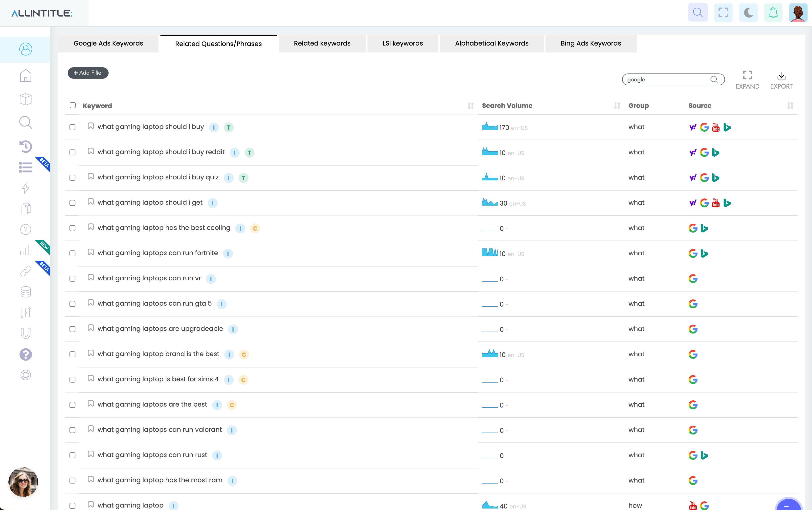Click the C badge on 'best cooling' row

point(255,229)
